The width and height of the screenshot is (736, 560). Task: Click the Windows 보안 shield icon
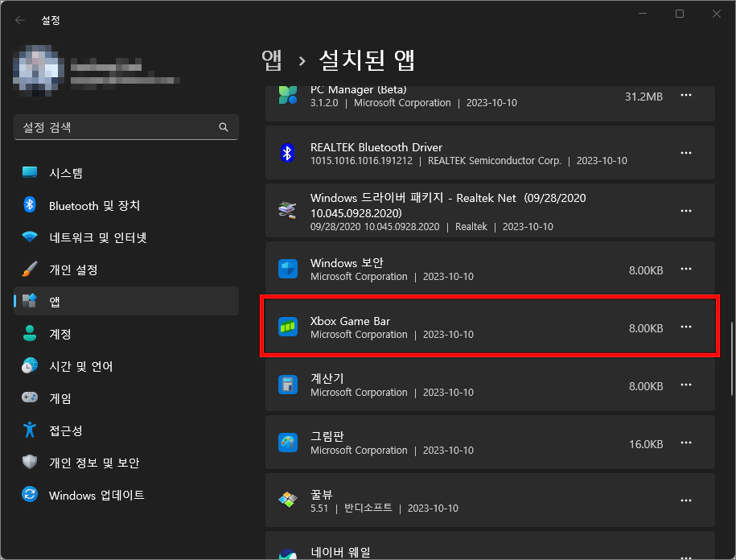[288, 269]
